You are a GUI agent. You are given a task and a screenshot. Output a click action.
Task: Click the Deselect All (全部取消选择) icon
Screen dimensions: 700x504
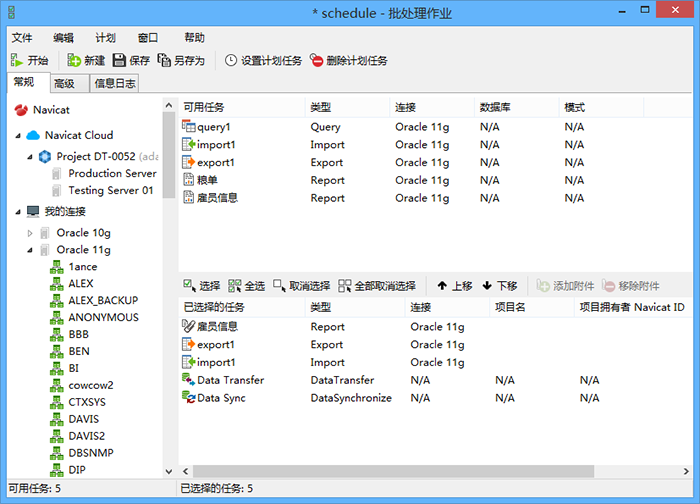pyautogui.click(x=345, y=286)
